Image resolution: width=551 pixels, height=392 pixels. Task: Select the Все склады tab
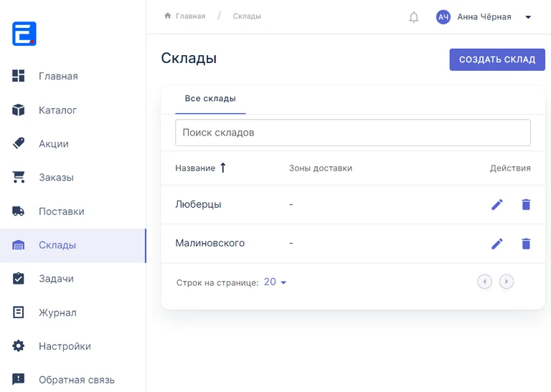(x=210, y=99)
